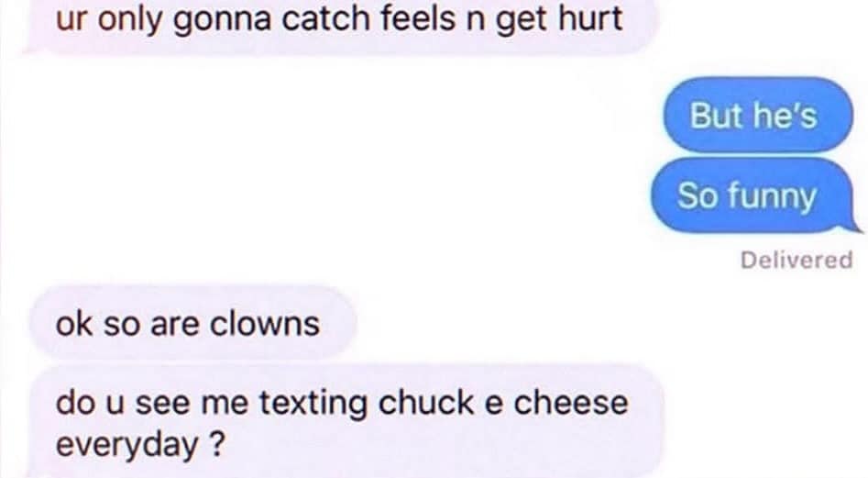868x478 pixels.
Task: Click the "Delivered" status label
Action: pyautogui.click(x=797, y=260)
